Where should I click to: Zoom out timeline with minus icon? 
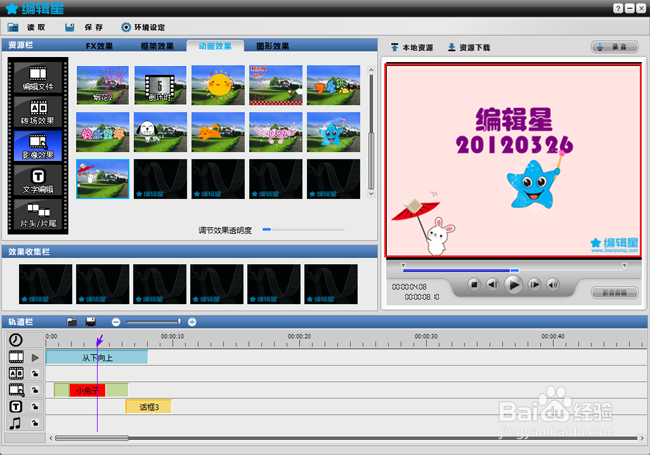pos(116,322)
